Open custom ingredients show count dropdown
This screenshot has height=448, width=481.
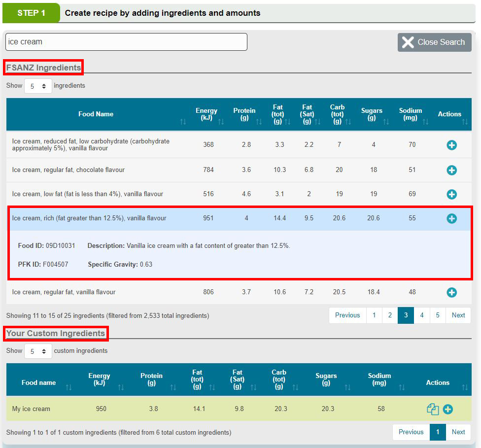[38, 351]
